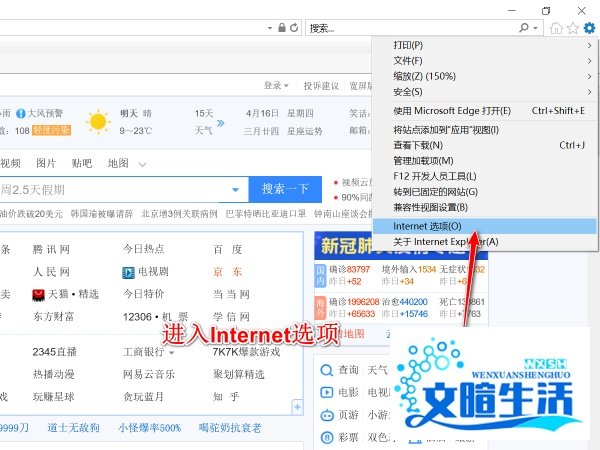Viewport: 600px width, 450px height.
Task: Select 转到已固定的网站(G)
Action: point(484,192)
